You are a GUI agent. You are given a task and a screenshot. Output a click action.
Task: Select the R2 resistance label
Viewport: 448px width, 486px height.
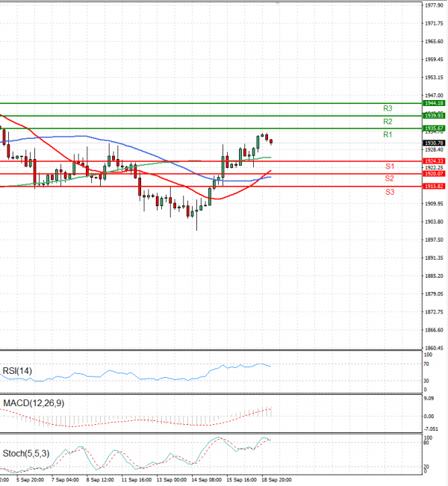(x=388, y=121)
